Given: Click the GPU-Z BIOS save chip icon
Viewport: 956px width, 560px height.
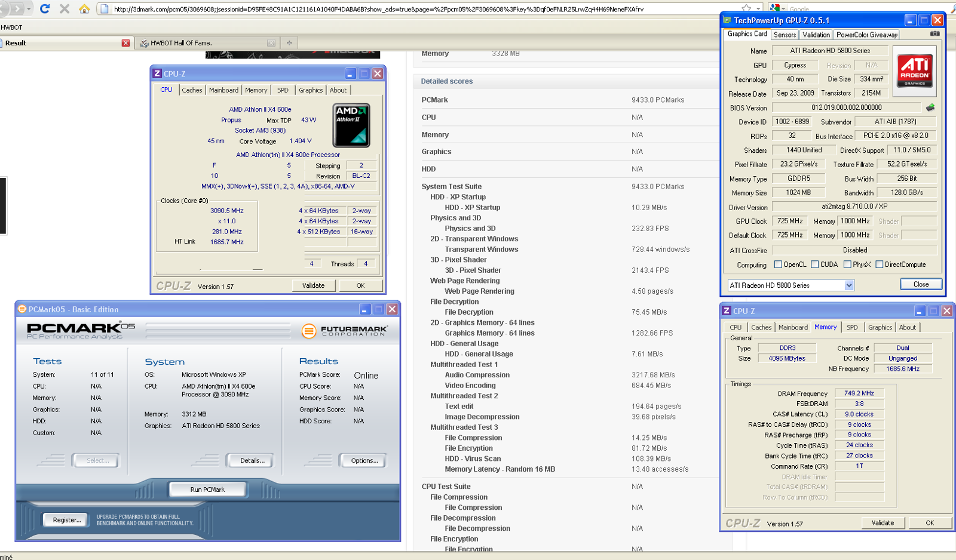Looking at the screenshot, I should [930, 107].
